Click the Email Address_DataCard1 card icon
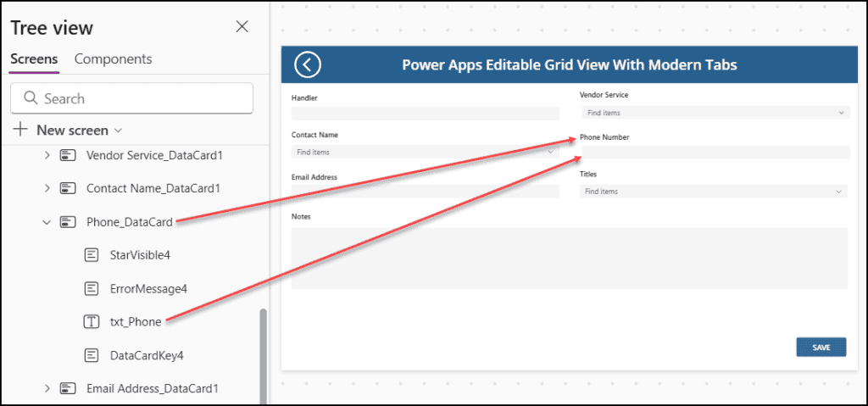 68,388
